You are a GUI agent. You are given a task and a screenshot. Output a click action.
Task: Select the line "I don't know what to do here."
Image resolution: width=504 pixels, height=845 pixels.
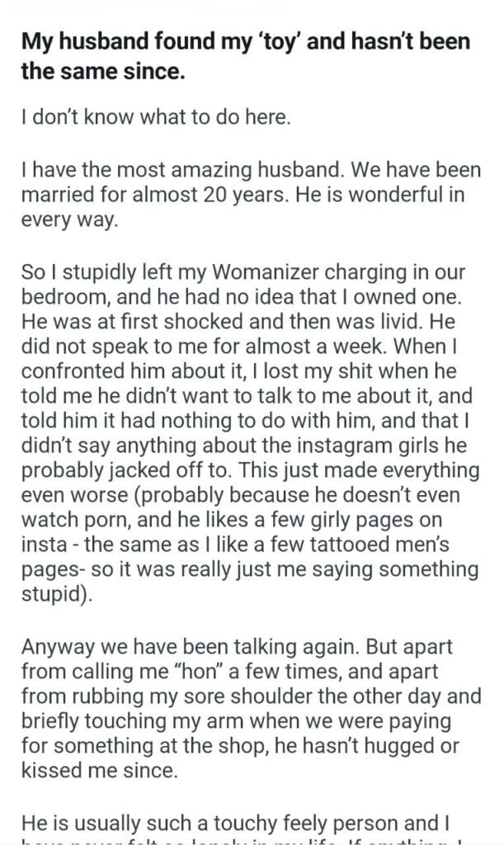click(156, 118)
